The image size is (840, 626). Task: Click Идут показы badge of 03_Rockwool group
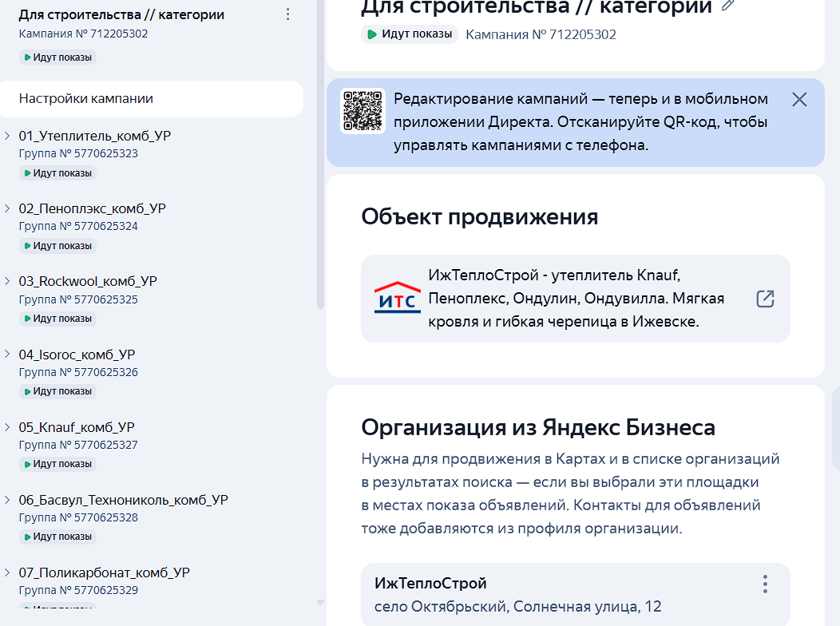pos(57,319)
